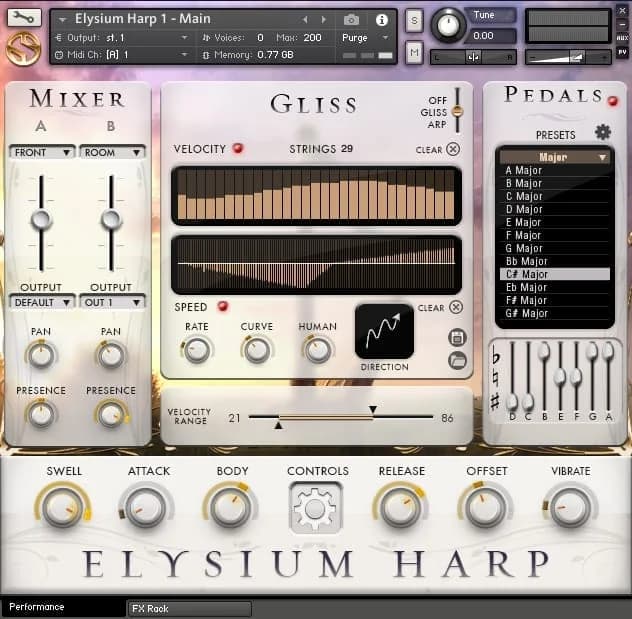Open the wrench instrument edit tool

24,17
